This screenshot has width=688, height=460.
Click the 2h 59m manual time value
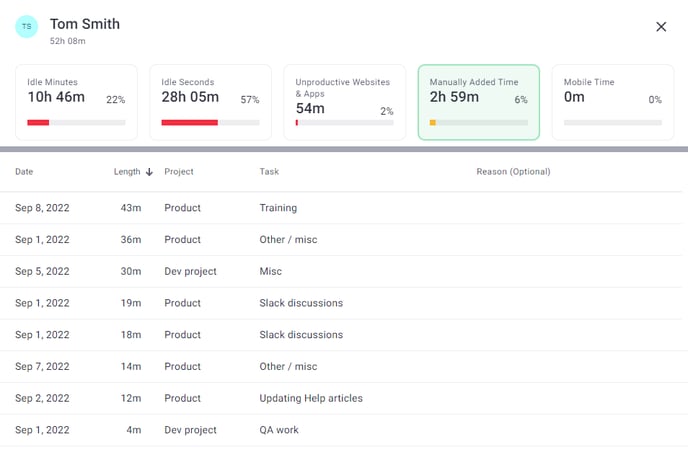pyautogui.click(x=454, y=97)
